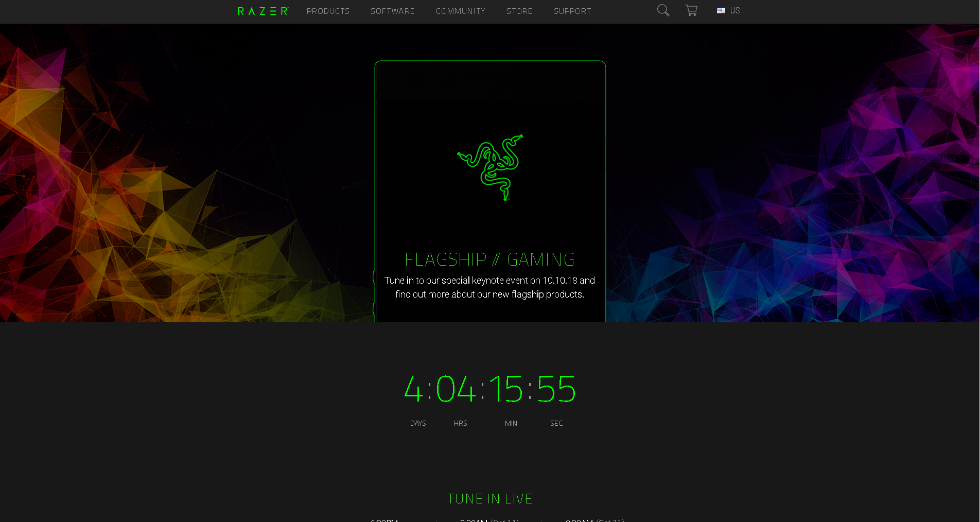The height and width of the screenshot is (522, 980).
Task: Open the Products menu
Action: pos(328,11)
